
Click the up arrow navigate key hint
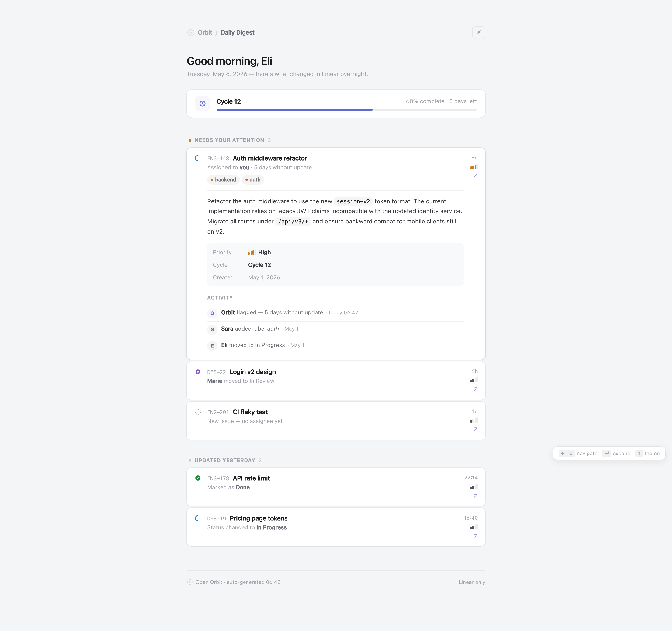[563, 453]
